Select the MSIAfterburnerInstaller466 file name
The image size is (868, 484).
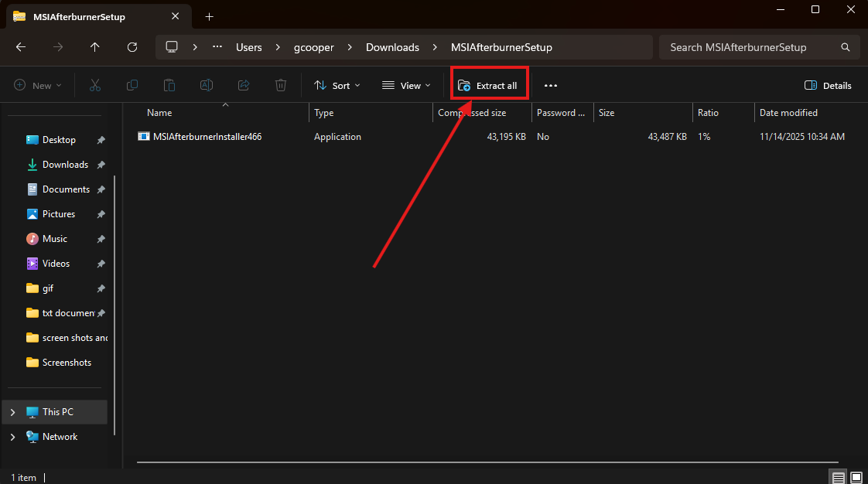coord(207,137)
